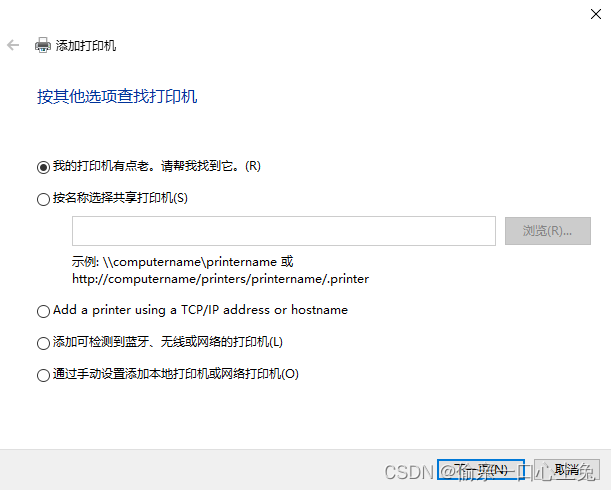Click label text 添加可检测到蓝牙、无线或网络的打印机
611x491 pixels.
point(161,342)
